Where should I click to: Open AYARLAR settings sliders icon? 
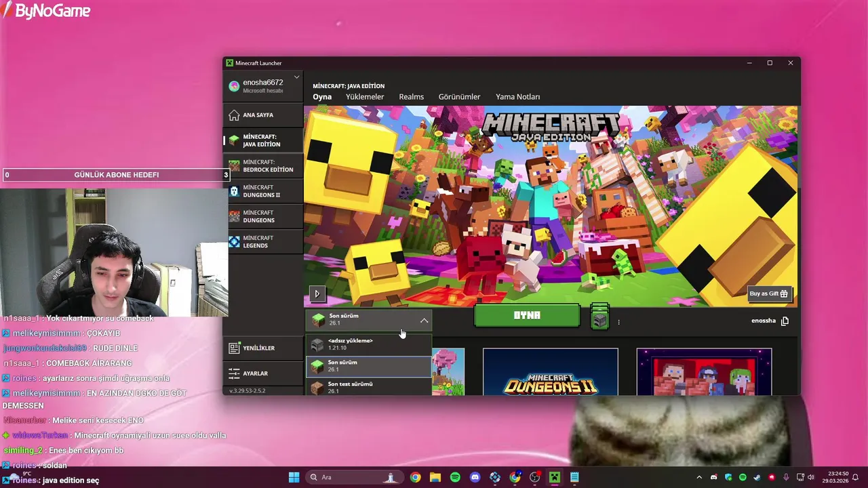click(x=234, y=373)
